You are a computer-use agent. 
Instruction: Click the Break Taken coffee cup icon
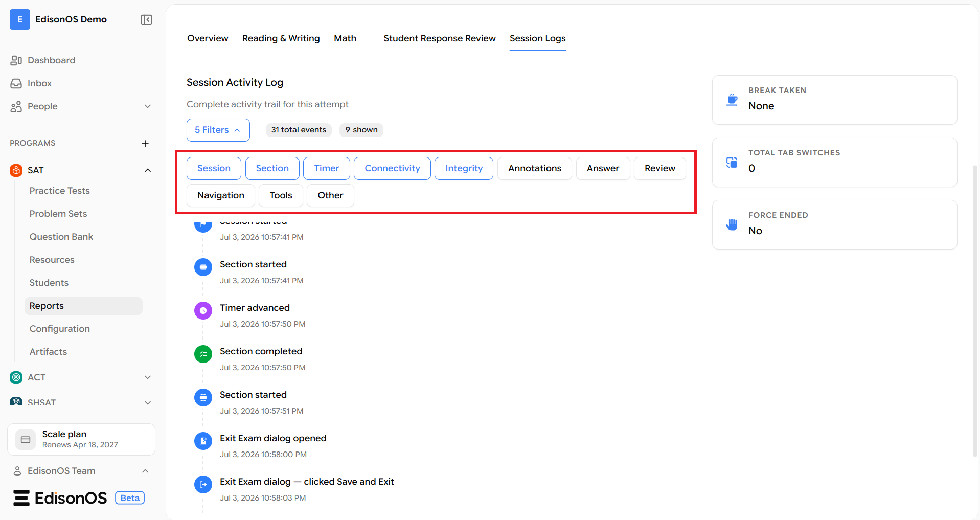coord(732,100)
